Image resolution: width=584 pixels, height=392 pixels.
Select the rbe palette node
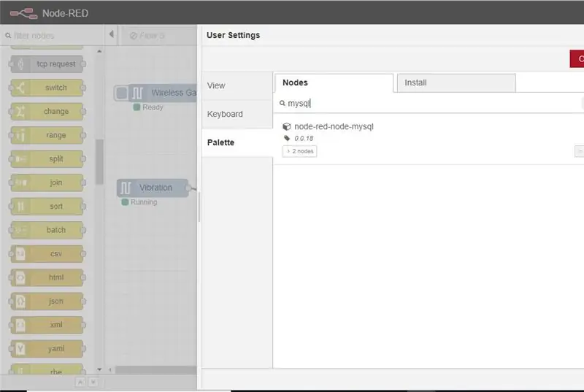47,369
